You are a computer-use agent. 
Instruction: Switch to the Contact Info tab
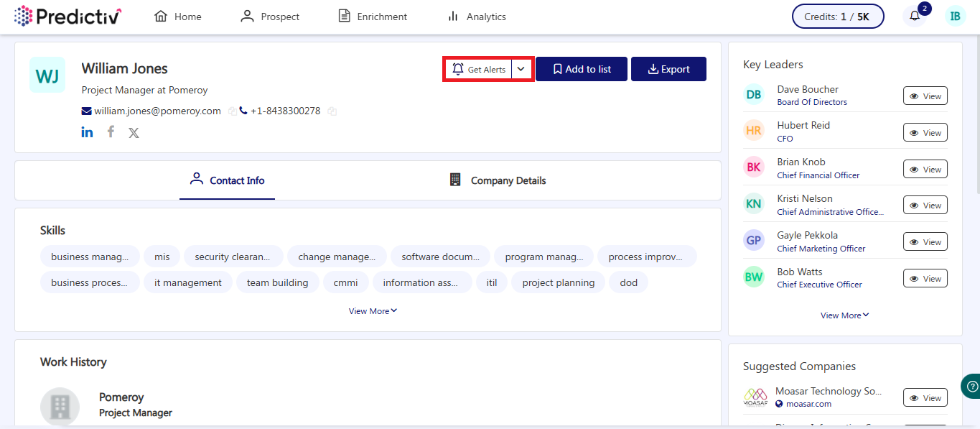[227, 180]
